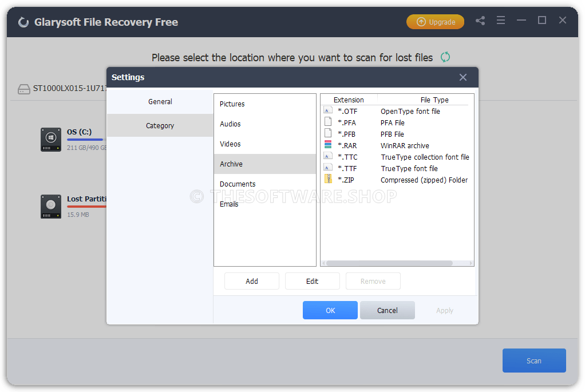Viewport: 585px width, 392px height.
Task: Click 'PFB File' type text
Action: [x=392, y=134]
